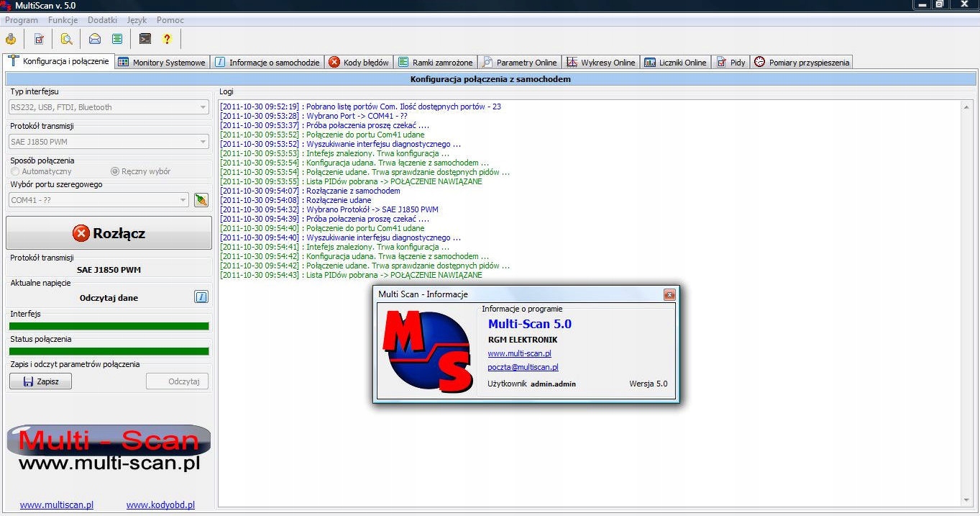Open the Funkcje menu
This screenshot has height=516, width=980.
(x=63, y=20)
